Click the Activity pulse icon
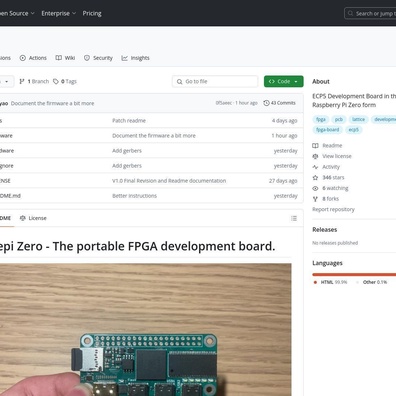 [315, 167]
